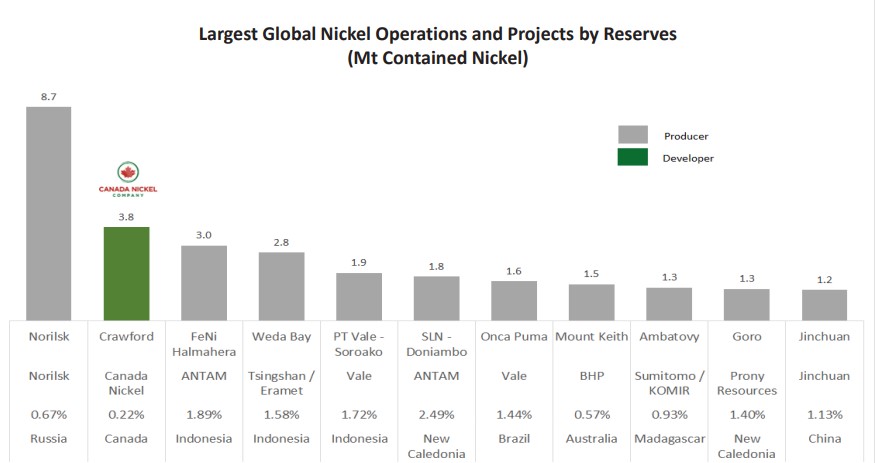The width and height of the screenshot is (875, 463).
Task: Click the 3.8 value above Crawford
Action: [x=127, y=214]
